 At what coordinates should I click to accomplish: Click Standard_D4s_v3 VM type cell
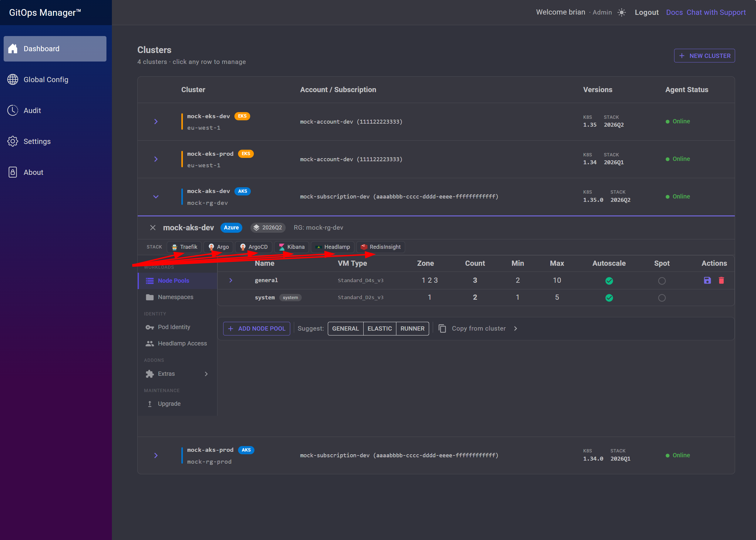point(360,280)
